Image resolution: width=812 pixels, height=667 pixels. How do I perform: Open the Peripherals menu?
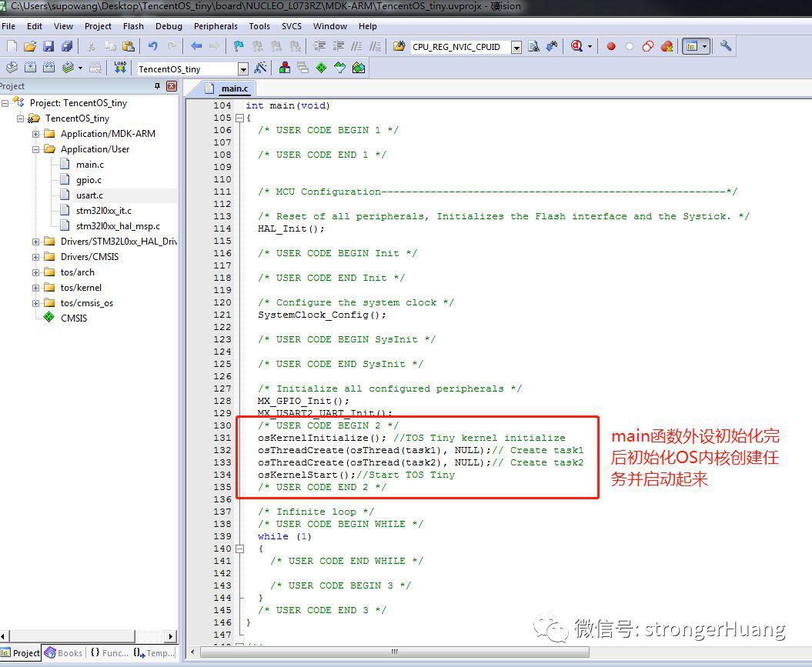(216, 26)
